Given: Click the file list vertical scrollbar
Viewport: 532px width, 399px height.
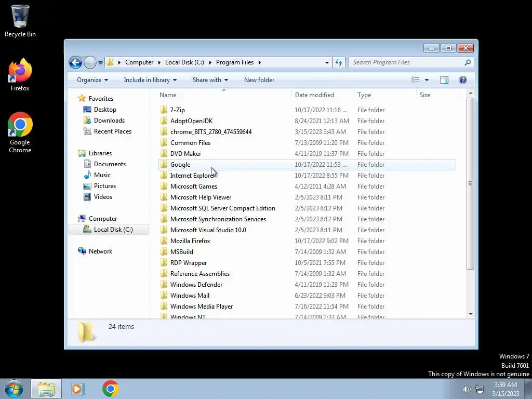Looking at the screenshot, I should click(470, 183).
